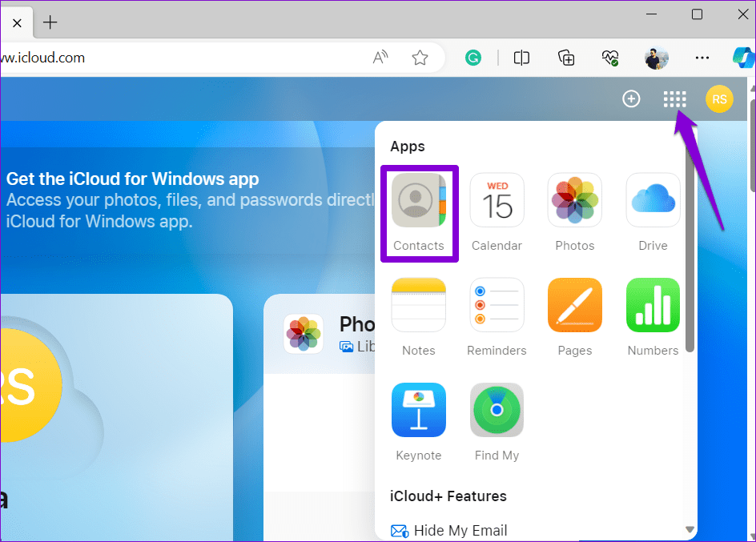Add the page to favorites with the star

click(420, 58)
